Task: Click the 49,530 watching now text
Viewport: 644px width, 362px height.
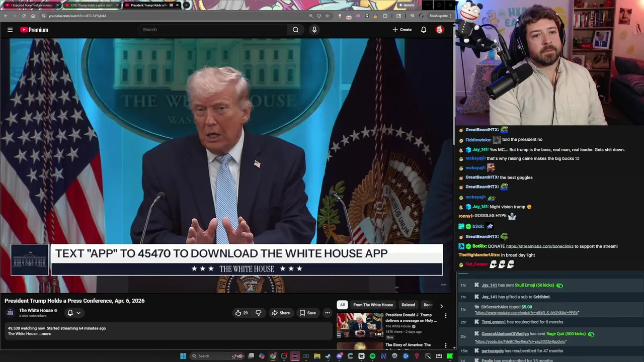Action: coord(26,328)
